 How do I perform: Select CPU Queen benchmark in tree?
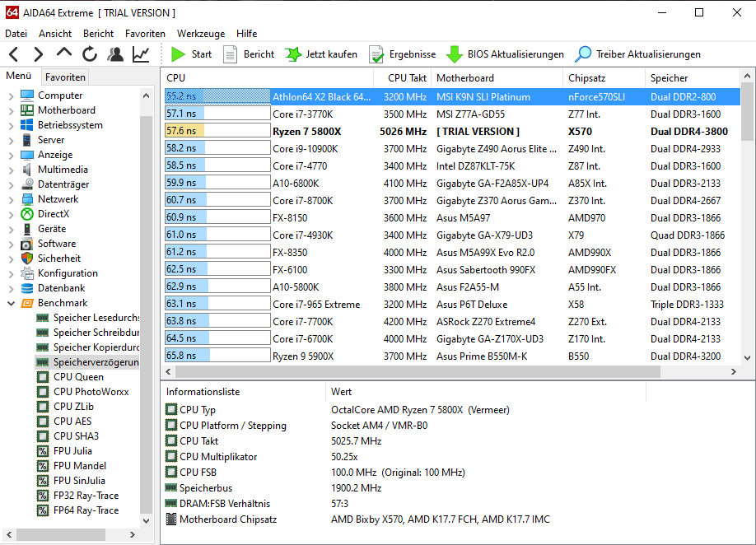pyautogui.click(x=78, y=377)
